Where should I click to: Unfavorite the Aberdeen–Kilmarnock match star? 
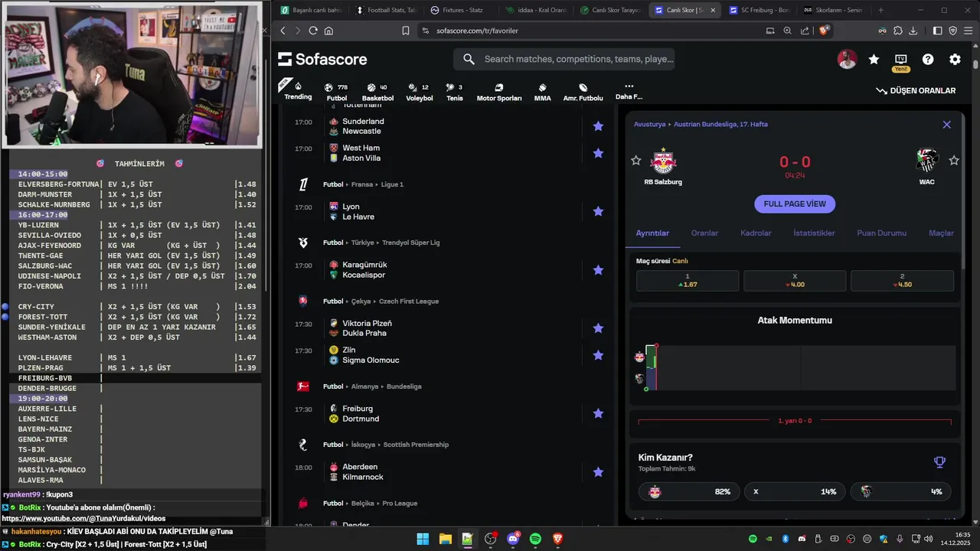598,472
